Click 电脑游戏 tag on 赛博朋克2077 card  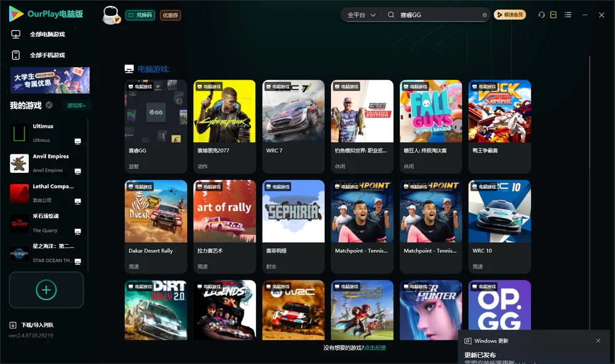[208, 86]
